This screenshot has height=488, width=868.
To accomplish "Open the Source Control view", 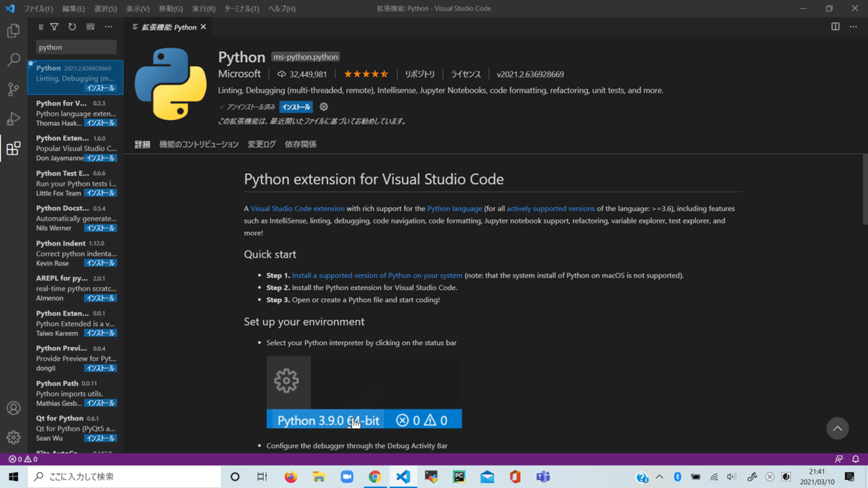I will [13, 90].
